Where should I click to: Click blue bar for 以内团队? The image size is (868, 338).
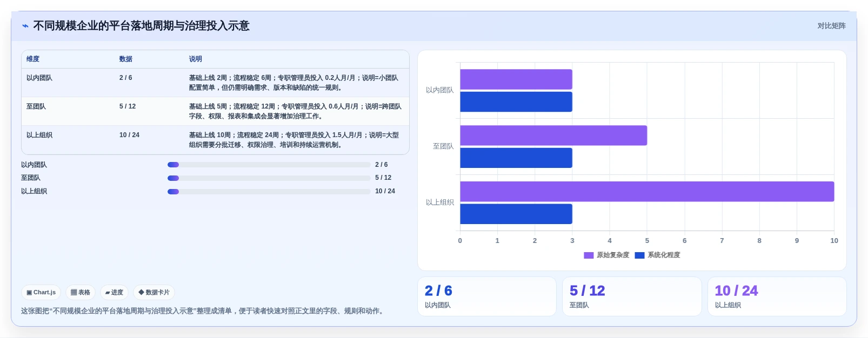[516, 102]
